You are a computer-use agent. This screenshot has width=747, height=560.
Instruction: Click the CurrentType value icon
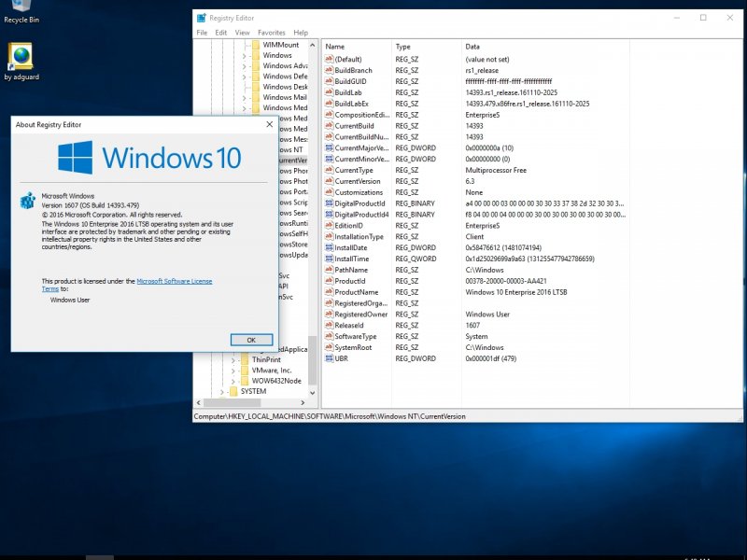point(329,170)
